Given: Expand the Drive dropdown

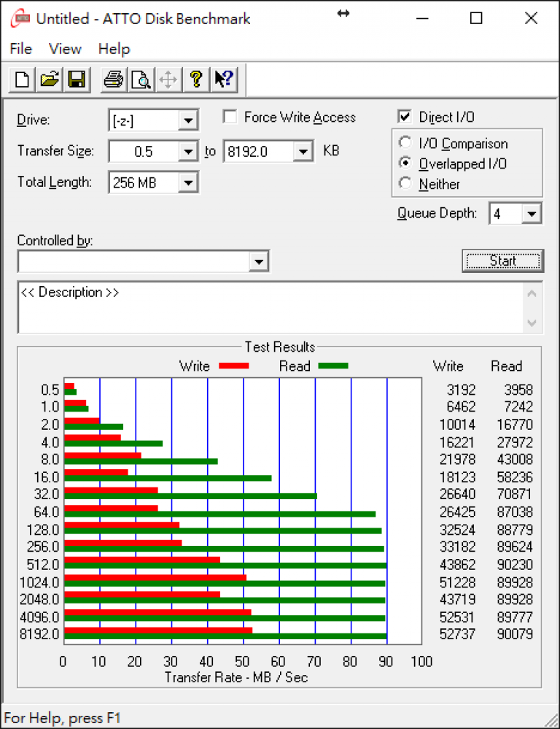Looking at the screenshot, I should pyautogui.click(x=188, y=121).
